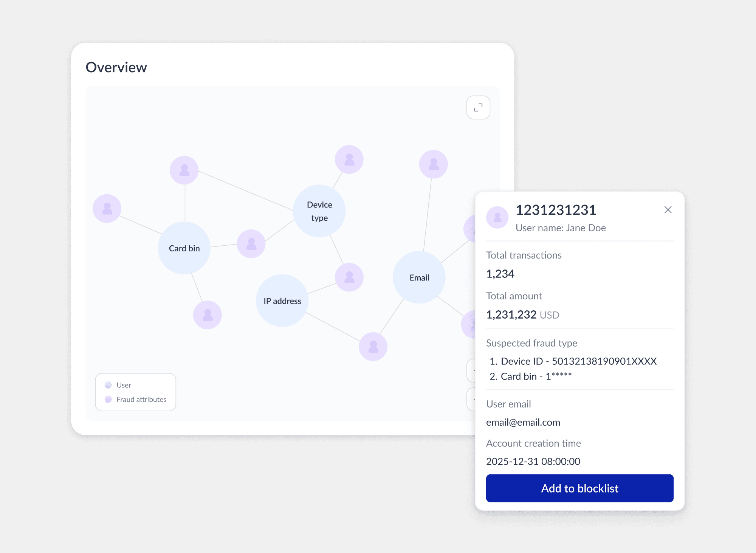Click user node above Device type
Image resolution: width=756 pixels, height=553 pixels.
pos(349,160)
